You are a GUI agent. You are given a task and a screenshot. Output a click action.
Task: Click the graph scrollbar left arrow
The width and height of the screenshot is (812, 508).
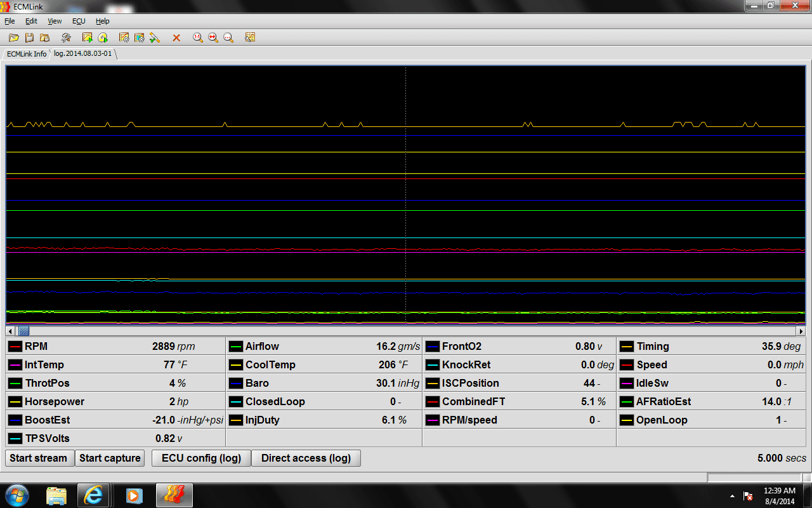tap(10, 331)
